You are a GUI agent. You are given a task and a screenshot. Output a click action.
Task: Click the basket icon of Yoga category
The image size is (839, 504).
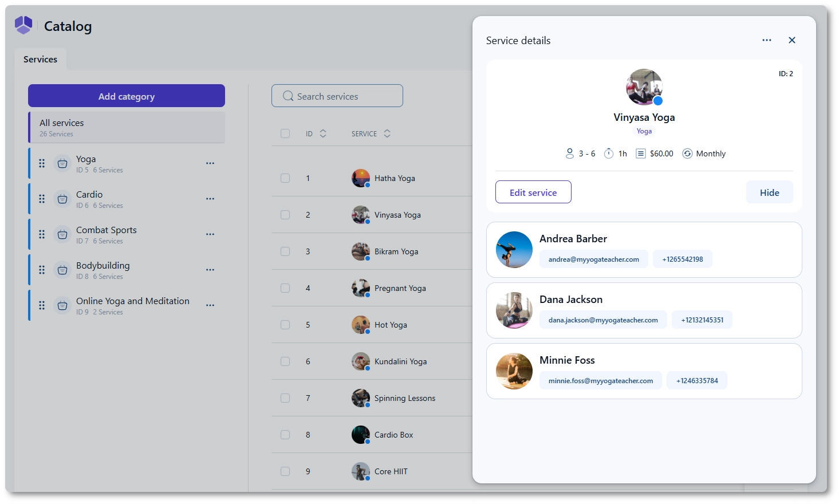[x=62, y=164]
